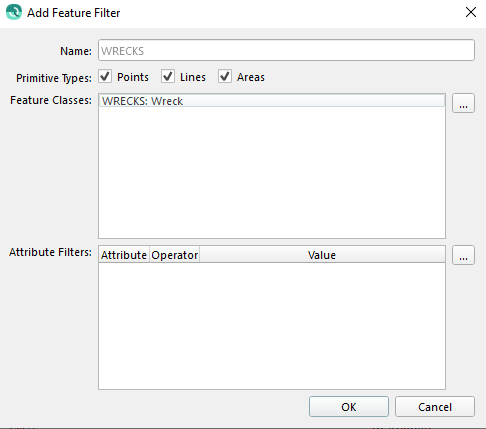Viewport: 486px width, 429px height.
Task: Open the Attribute Filters ellipsis browse button
Action: coord(463,255)
